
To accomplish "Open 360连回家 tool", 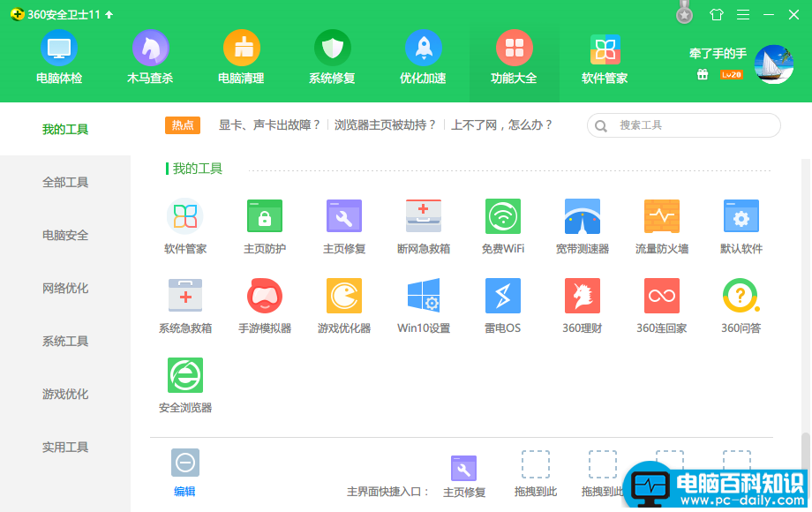I will 662,305.
